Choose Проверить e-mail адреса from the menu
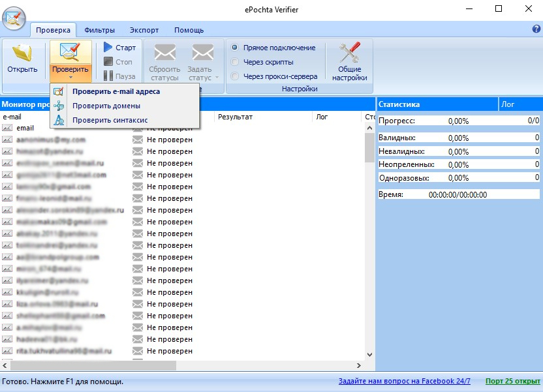Image resolution: width=543 pixels, height=392 pixels. point(125,91)
